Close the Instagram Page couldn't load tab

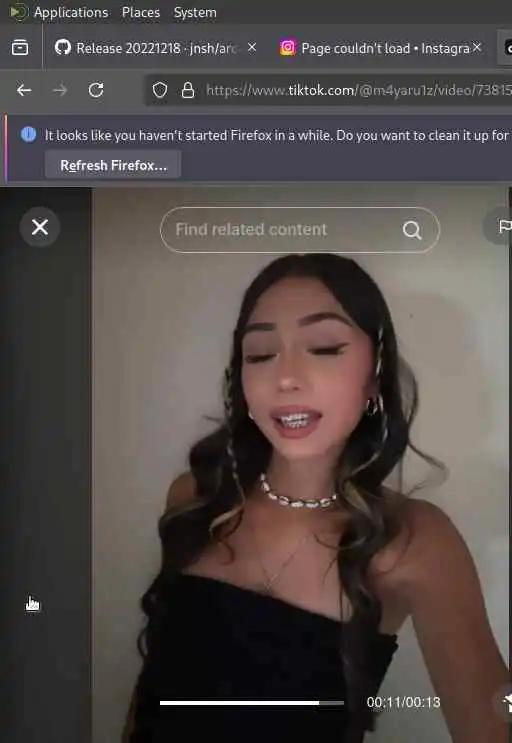click(476, 47)
